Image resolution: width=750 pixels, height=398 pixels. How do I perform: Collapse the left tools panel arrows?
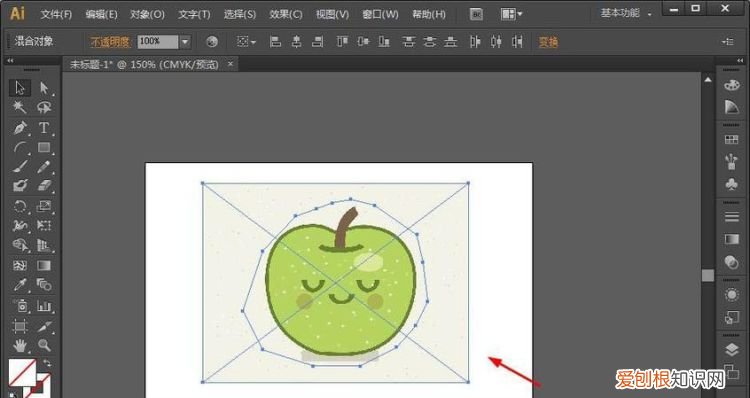coord(10,61)
